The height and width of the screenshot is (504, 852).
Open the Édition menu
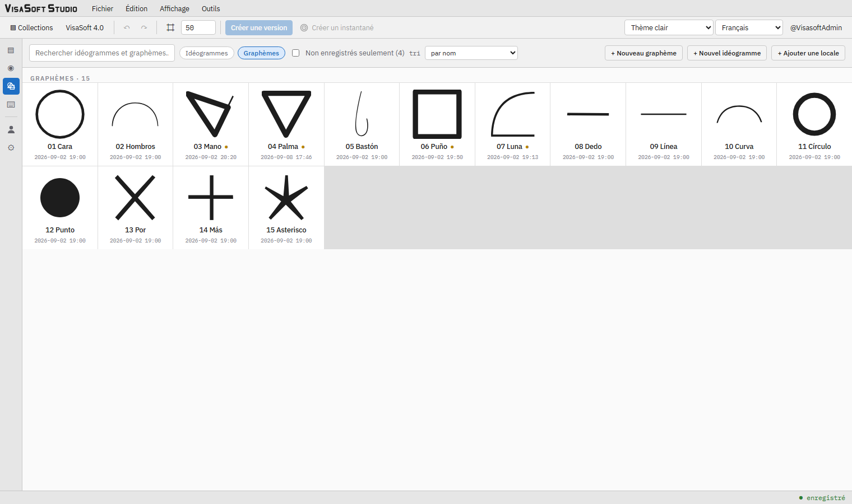[136, 8]
